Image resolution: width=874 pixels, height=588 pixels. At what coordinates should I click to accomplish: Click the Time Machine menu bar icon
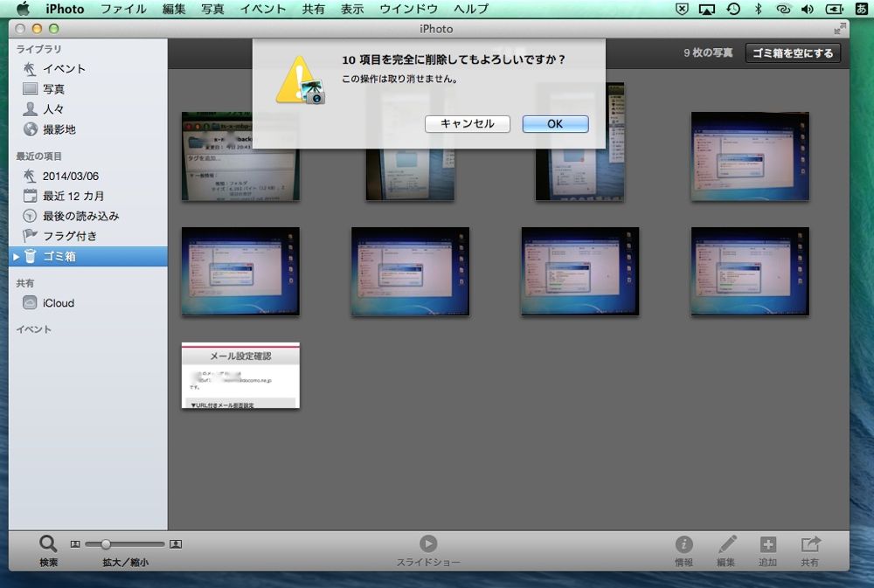tap(733, 9)
